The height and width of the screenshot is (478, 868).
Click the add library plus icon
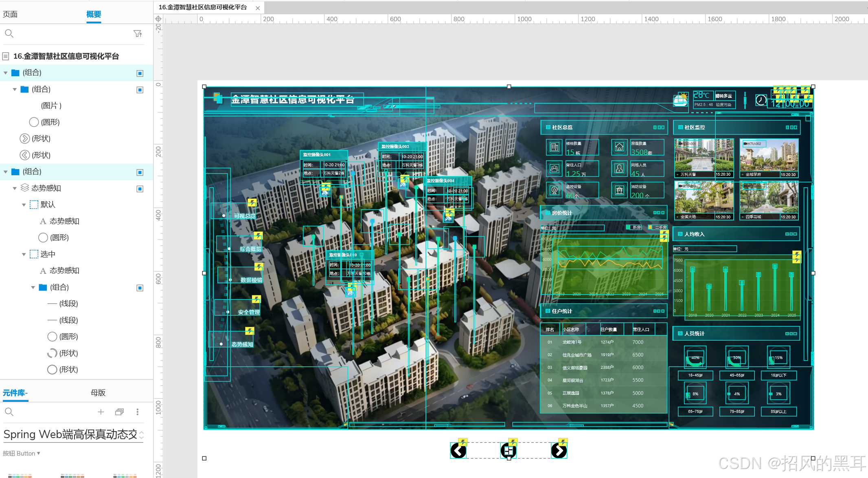coord(101,412)
